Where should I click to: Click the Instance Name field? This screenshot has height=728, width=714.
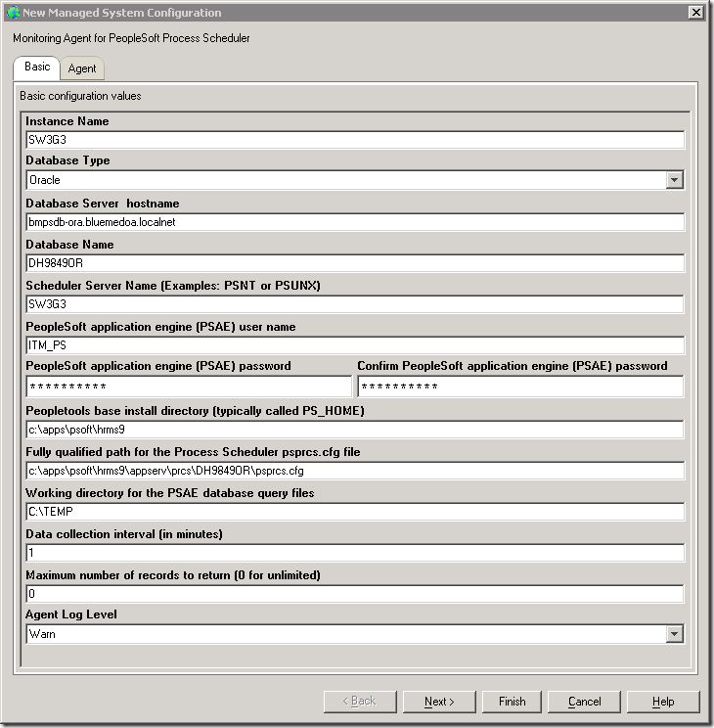pos(355,140)
